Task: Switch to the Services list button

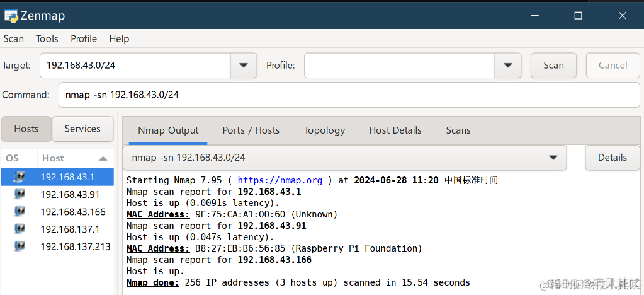Action: click(x=82, y=129)
